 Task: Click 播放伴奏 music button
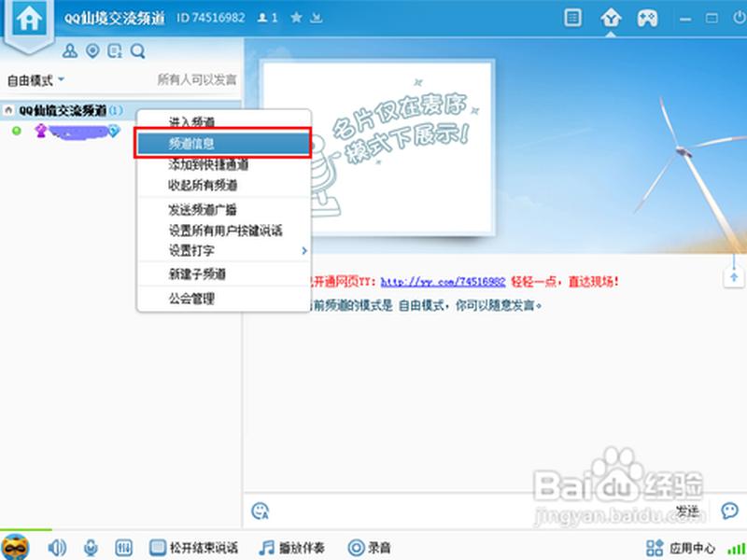pos(291,548)
